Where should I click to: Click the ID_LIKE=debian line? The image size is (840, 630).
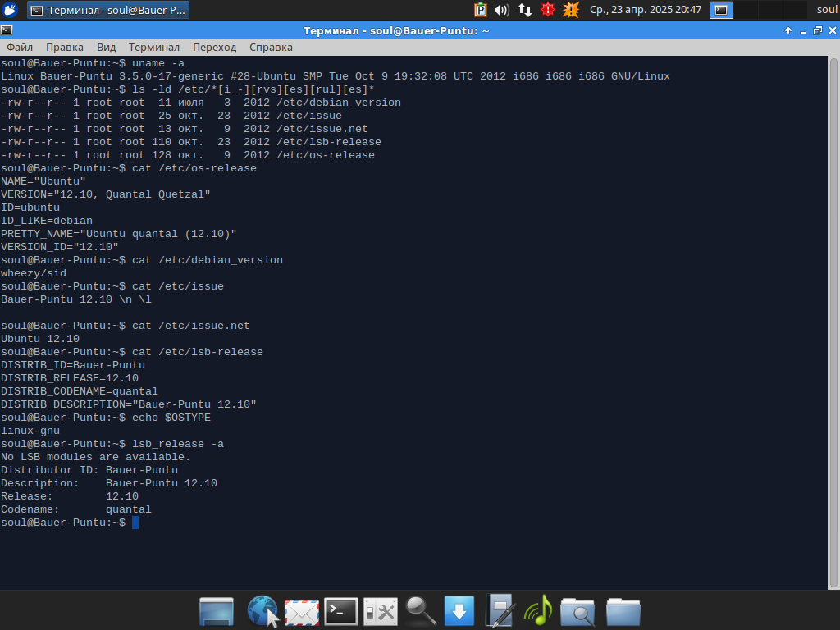coord(47,221)
